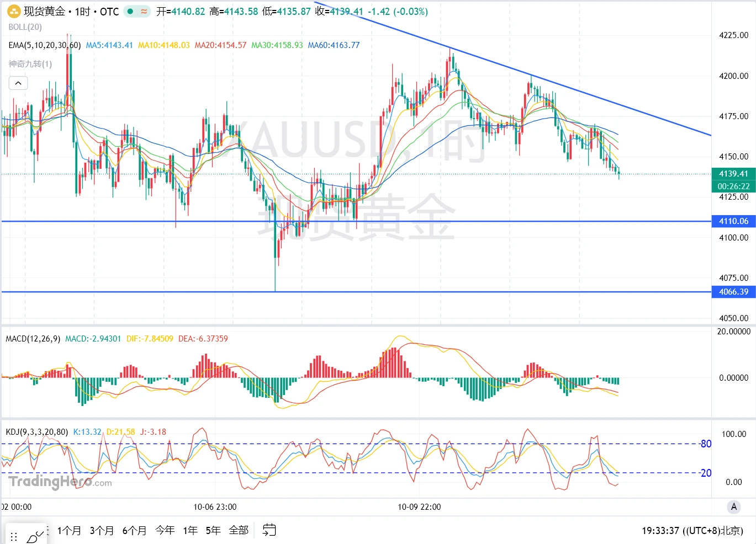Click the MA20:4154.57 value
Viewport: 756px width, 544px height.
point(221,45)
